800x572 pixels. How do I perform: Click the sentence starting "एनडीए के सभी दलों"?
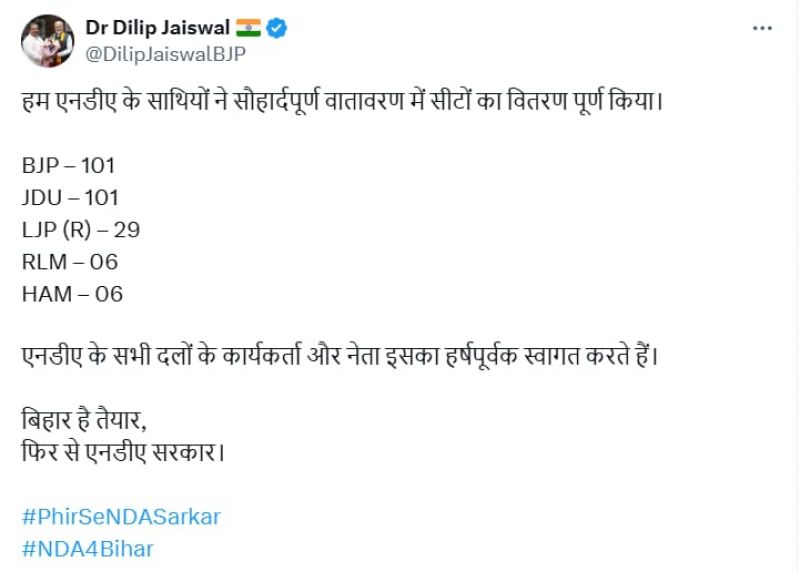[x=340, y=355]
